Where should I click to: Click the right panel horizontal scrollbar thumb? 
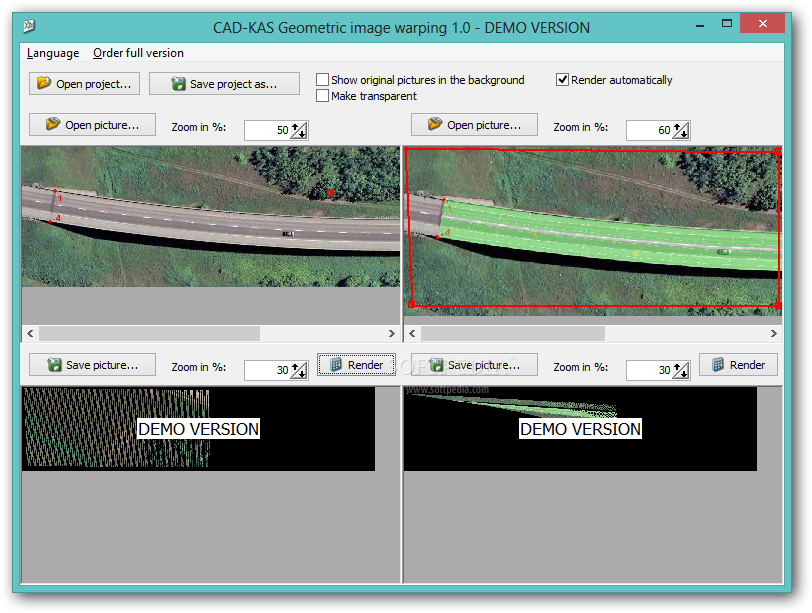[x=513, y=333]
